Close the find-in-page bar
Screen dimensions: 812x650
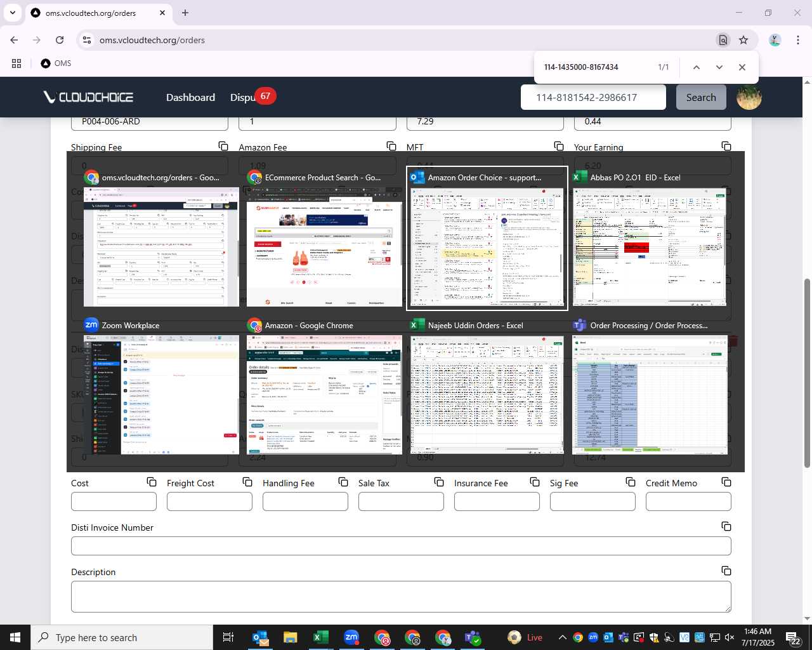[x=742, y=67]
